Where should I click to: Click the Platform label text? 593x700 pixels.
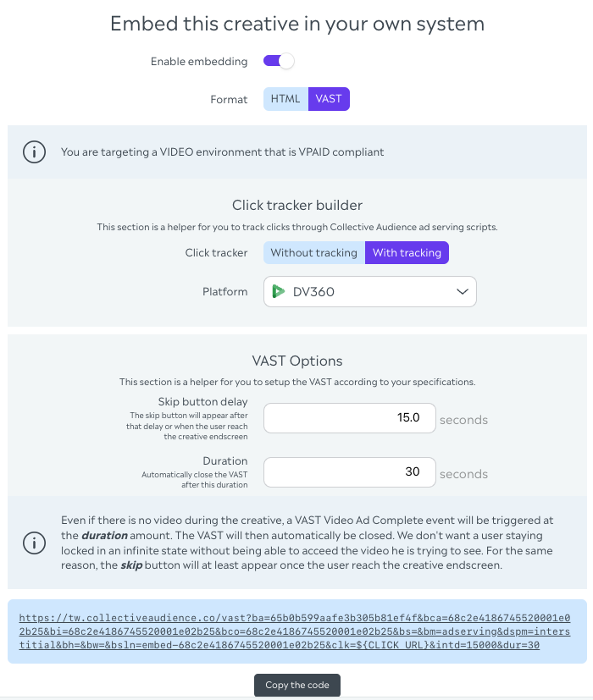coord(224,292)
